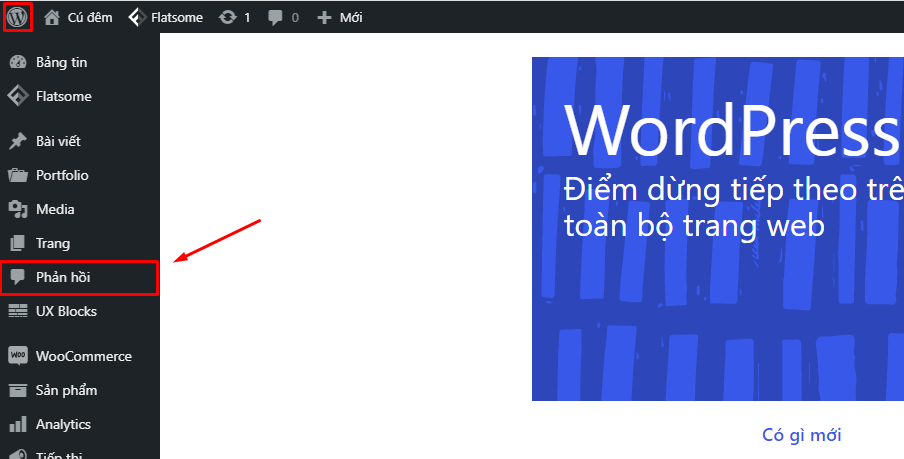
Task: Click the WooCommerce logo icon
Action: 17,356
